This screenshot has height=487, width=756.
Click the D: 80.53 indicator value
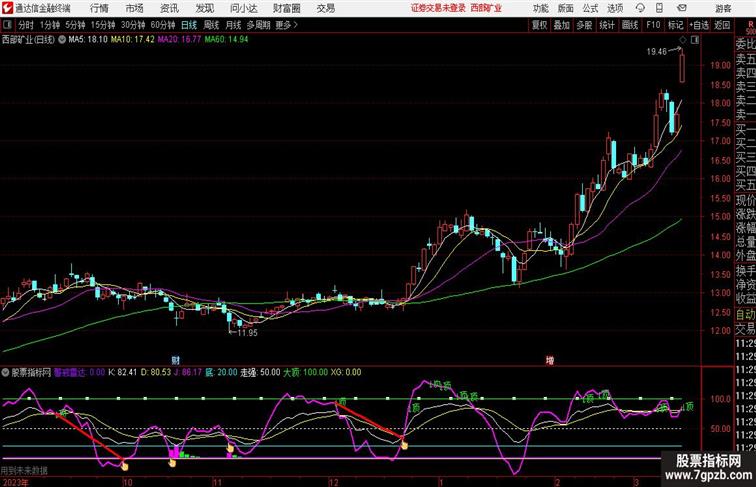point(156,372)
